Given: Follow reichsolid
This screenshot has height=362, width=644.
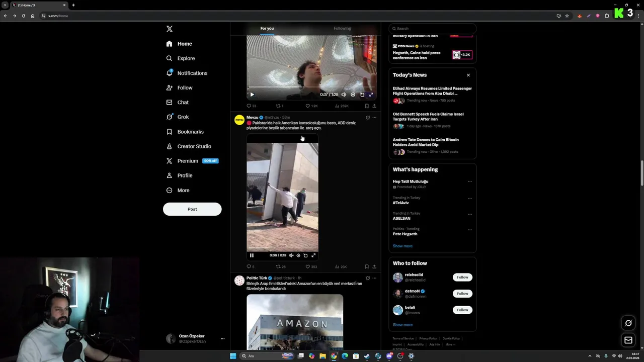Looking at the screenshot, I should pyautogui.click(x=462, y=277).
